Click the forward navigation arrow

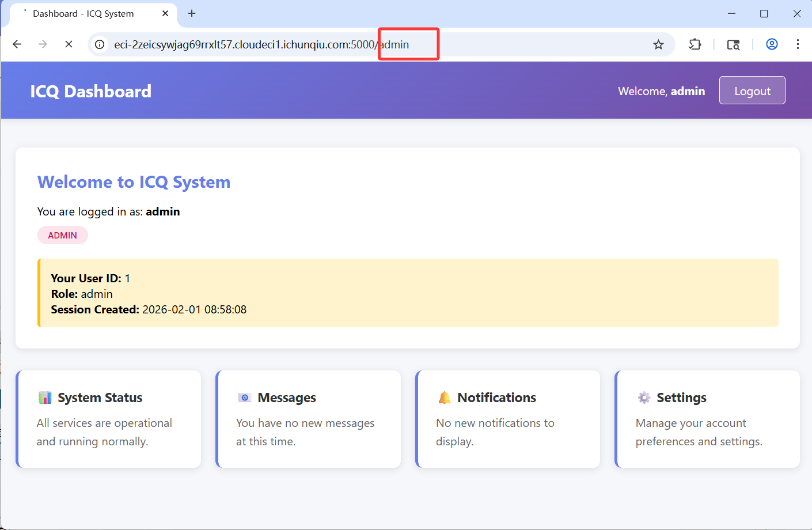[x=43, y=44]
